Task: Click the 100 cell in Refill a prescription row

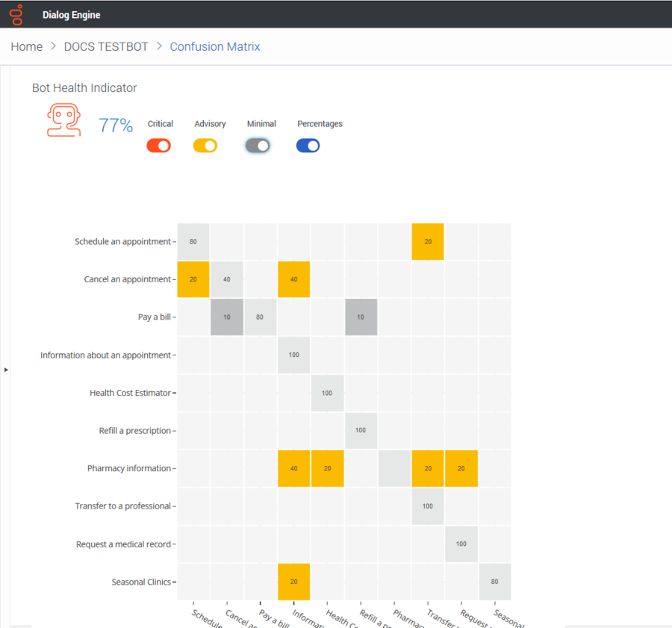Action: pyautogui.click(x=361, y=430)
